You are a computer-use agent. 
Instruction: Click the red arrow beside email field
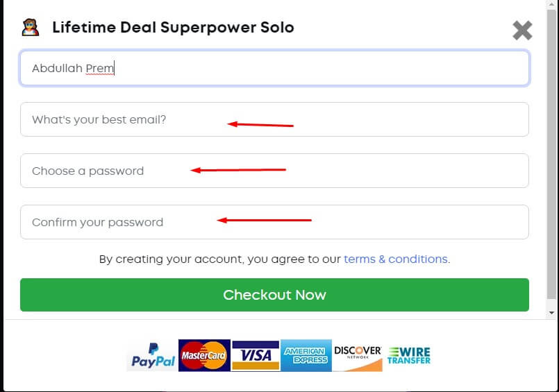[260, 124]
